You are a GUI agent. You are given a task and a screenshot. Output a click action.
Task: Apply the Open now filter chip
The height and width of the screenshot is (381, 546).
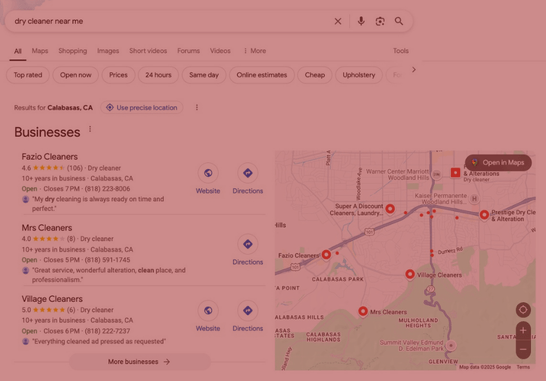(x=76, y=75)
